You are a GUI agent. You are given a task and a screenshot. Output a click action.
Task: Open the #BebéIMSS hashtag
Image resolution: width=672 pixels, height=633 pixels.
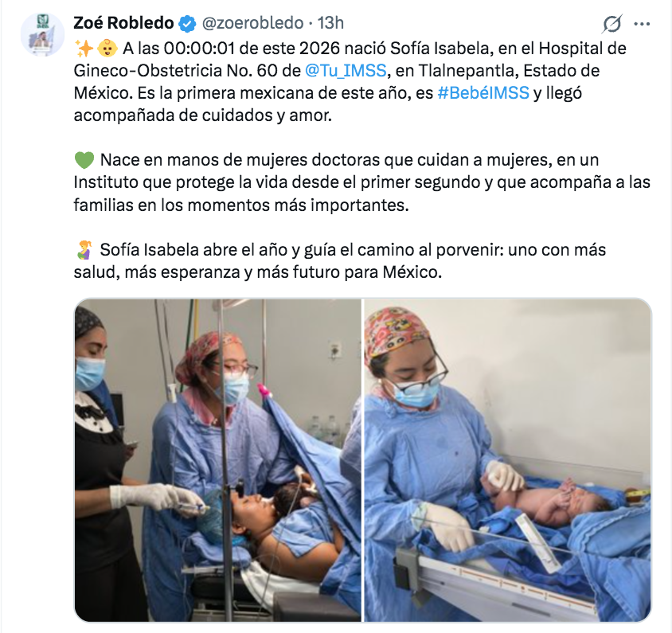point(483,93)
